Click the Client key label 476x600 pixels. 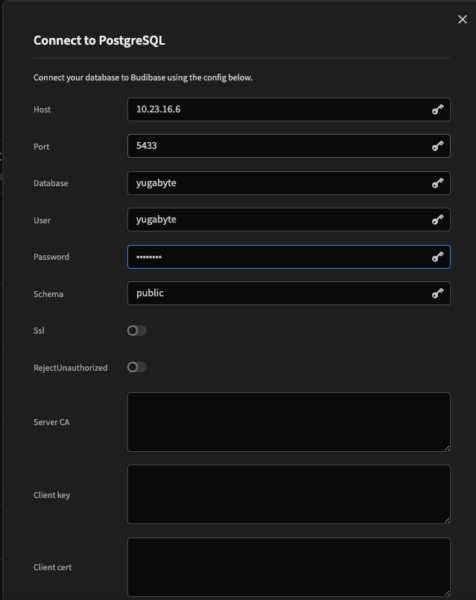click(x=52, y=495)
